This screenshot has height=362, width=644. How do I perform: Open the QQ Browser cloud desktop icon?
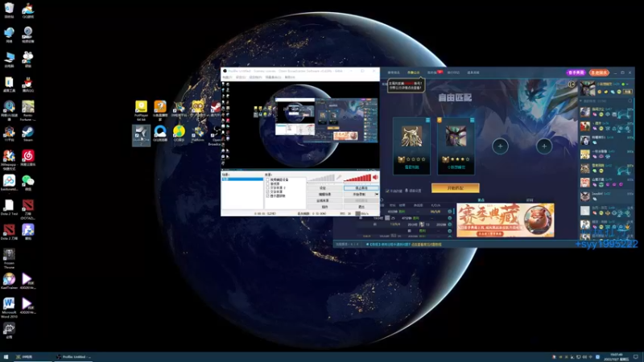point(160,134)
